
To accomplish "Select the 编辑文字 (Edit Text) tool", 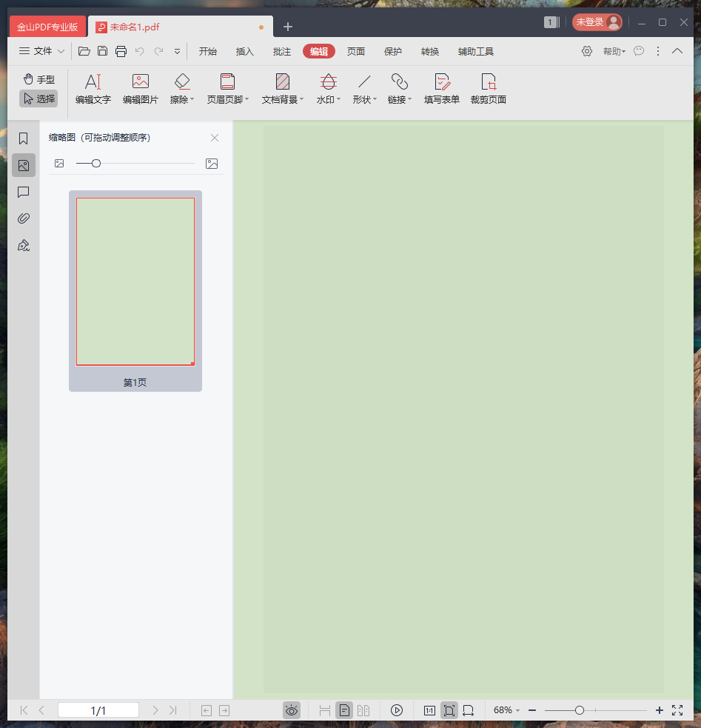I will [93, 89].
